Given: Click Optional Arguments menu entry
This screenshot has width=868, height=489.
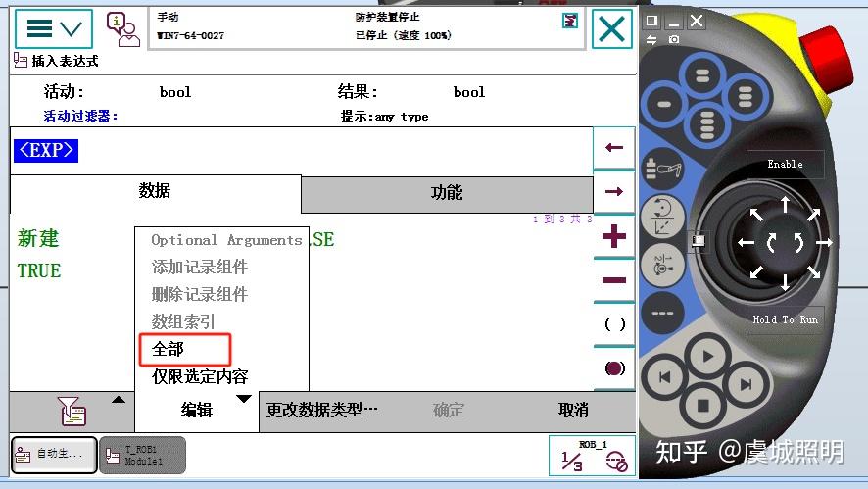Looking at the screenshot, I should (226, 240).
